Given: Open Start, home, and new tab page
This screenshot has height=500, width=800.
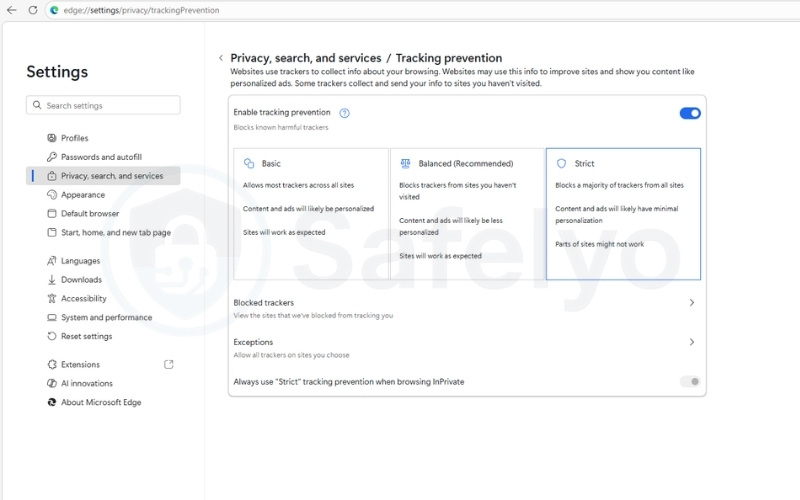Looking at the screenshot, I should pyautogui.click(x=103, y=232).
